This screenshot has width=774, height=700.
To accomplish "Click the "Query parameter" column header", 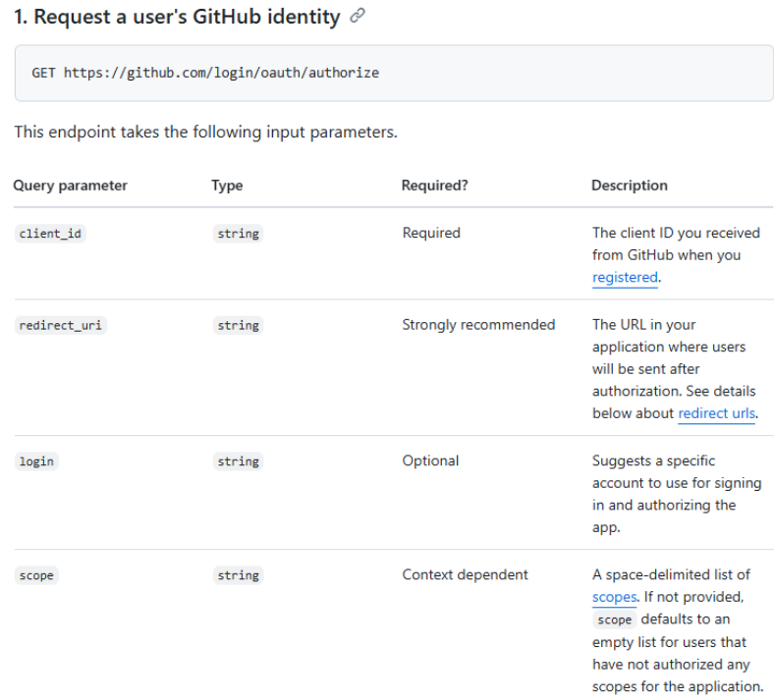I will pyautogui.click(x=70, y=186).
